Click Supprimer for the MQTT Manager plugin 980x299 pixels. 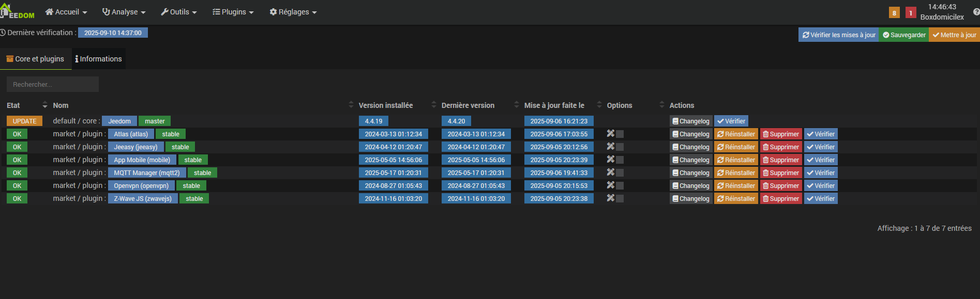point(781,172)
